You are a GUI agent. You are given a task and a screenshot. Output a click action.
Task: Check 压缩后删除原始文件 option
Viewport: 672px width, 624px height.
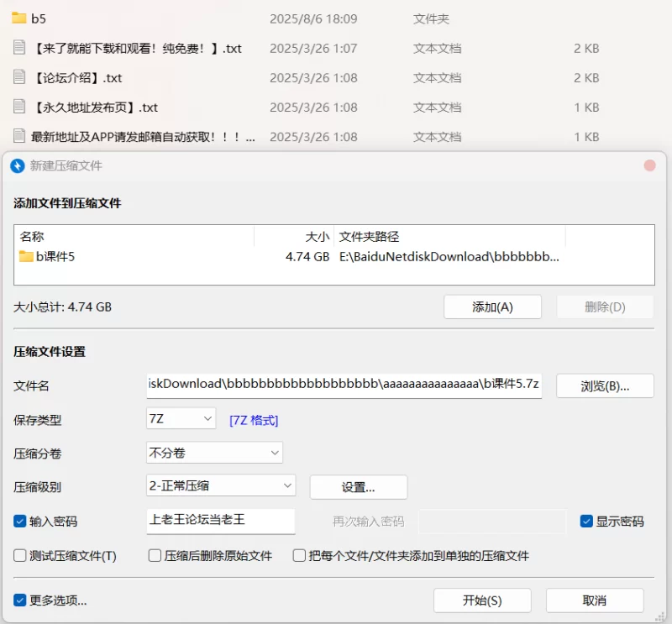pyautogui.click(x=155, y=556)
